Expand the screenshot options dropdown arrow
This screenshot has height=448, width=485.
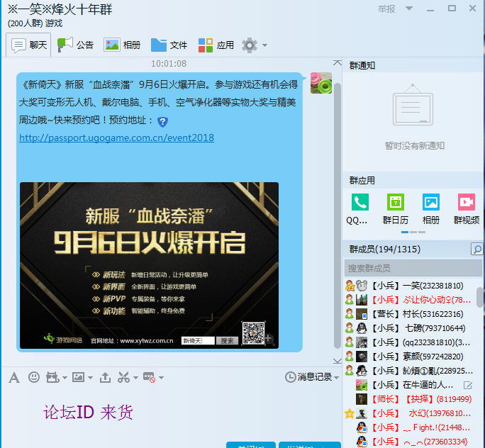point(135,378)
